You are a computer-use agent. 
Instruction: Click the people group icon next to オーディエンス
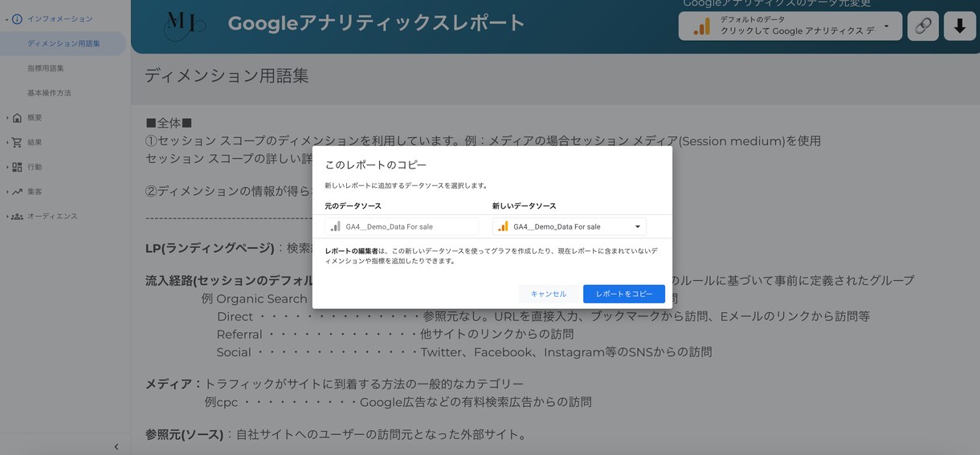point(17,217)
